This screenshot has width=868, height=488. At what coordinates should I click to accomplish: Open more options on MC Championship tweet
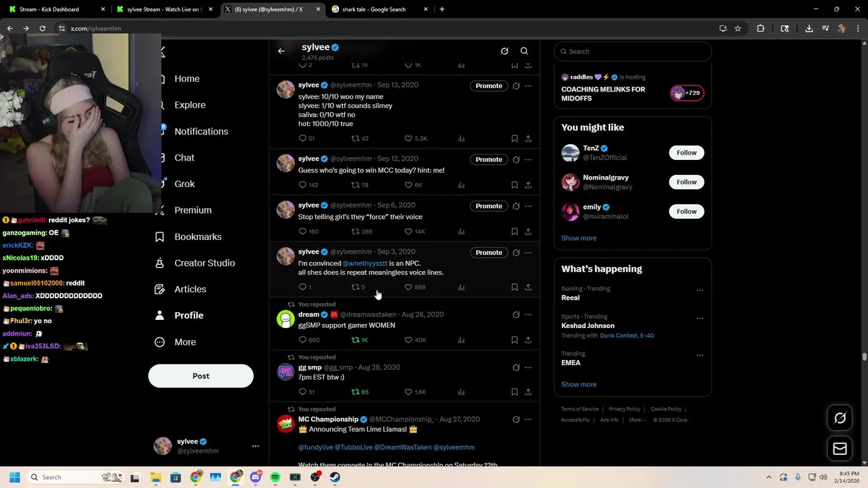528,420
